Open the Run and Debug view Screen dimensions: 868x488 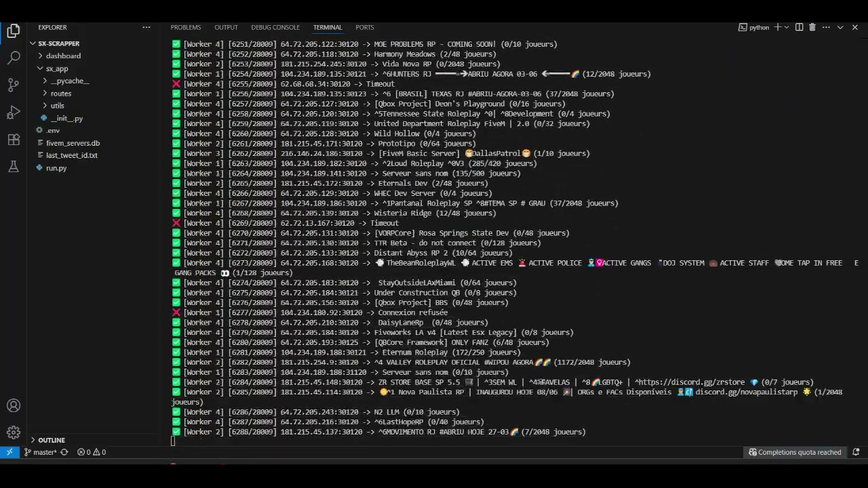[x=14, y=112]
